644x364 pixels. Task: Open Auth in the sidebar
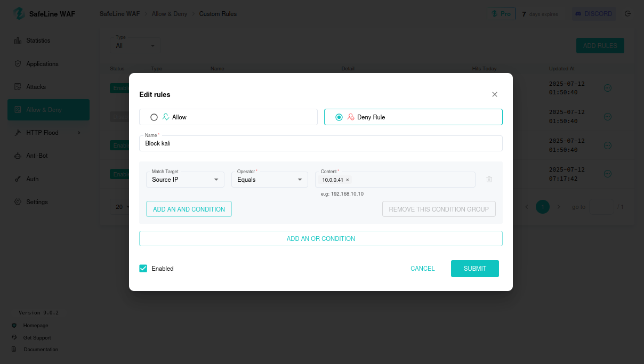pos(49,179)
